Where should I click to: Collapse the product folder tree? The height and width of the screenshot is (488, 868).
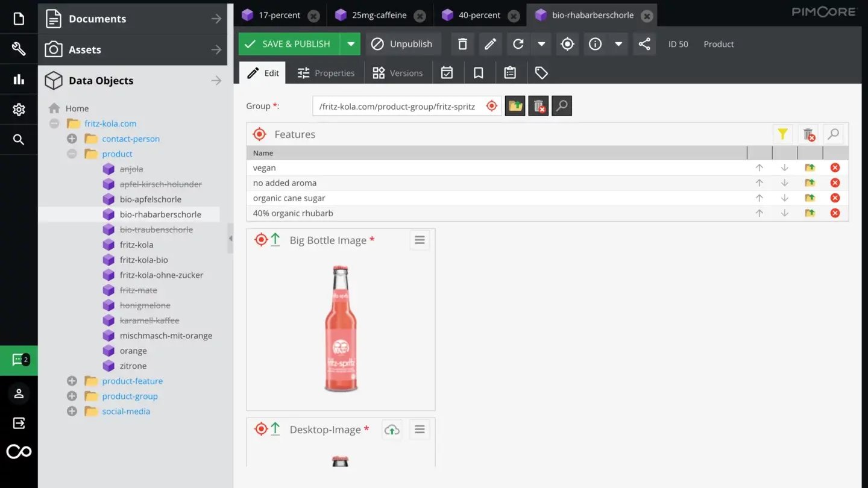click(x=72, y=154)
